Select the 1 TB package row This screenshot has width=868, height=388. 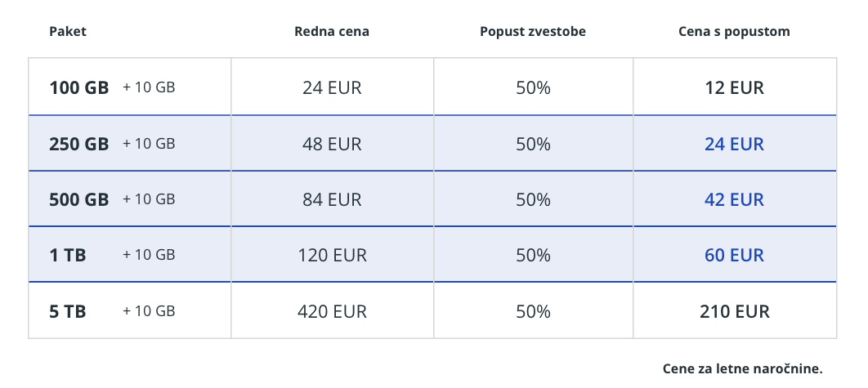pyautogui.click(x=432, y=254)
